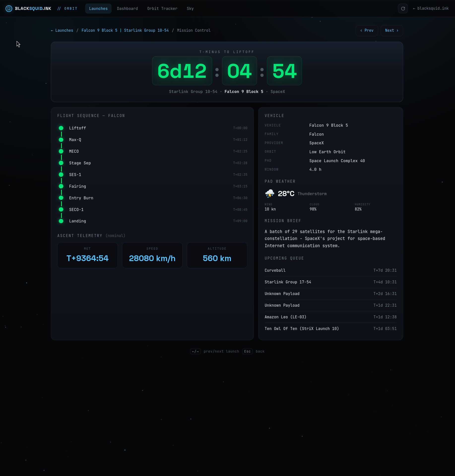Select the MECO sequence marker
Screen dimensions: 455x476
[x=61, y=151]
